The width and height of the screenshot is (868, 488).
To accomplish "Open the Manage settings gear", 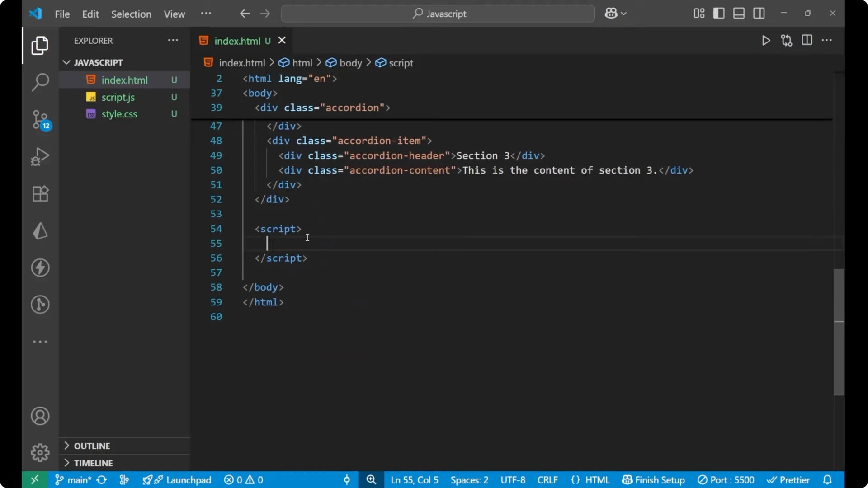I will coord(40,452).
